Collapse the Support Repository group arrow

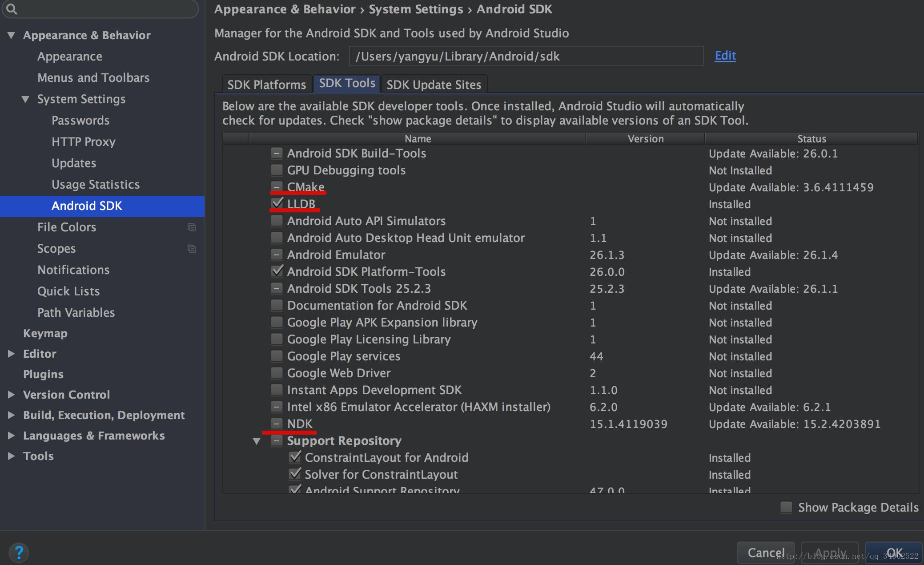coord(257,441)
